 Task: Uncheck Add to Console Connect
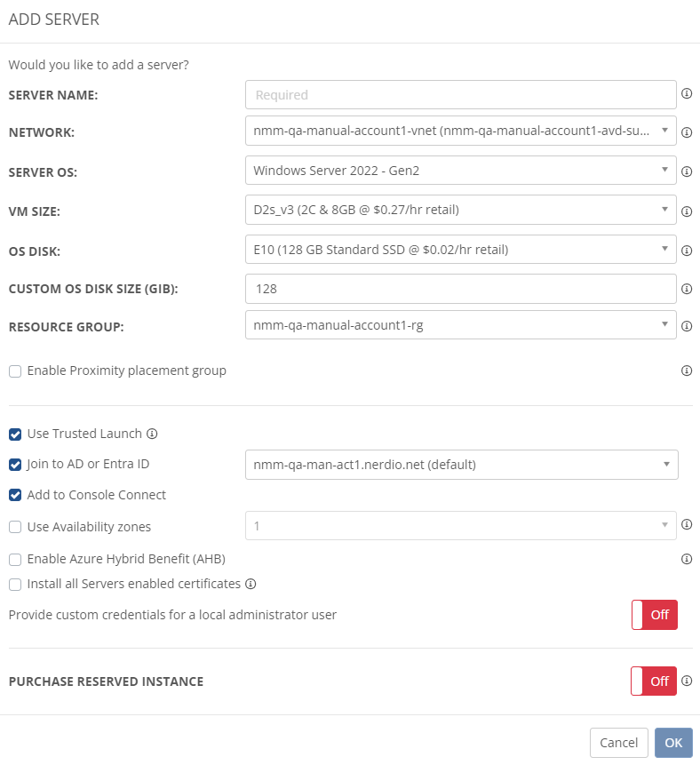click(13, 495)
